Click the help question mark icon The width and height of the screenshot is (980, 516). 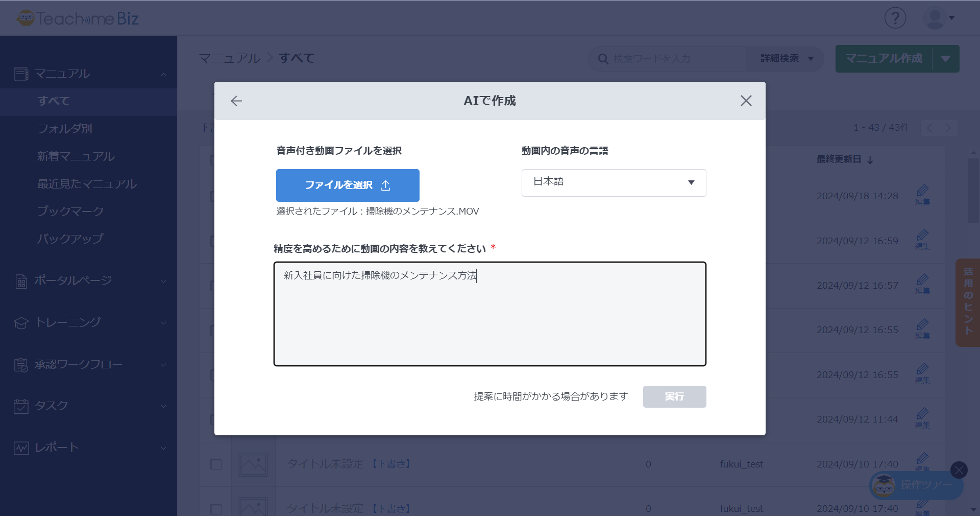coord(895,18)
